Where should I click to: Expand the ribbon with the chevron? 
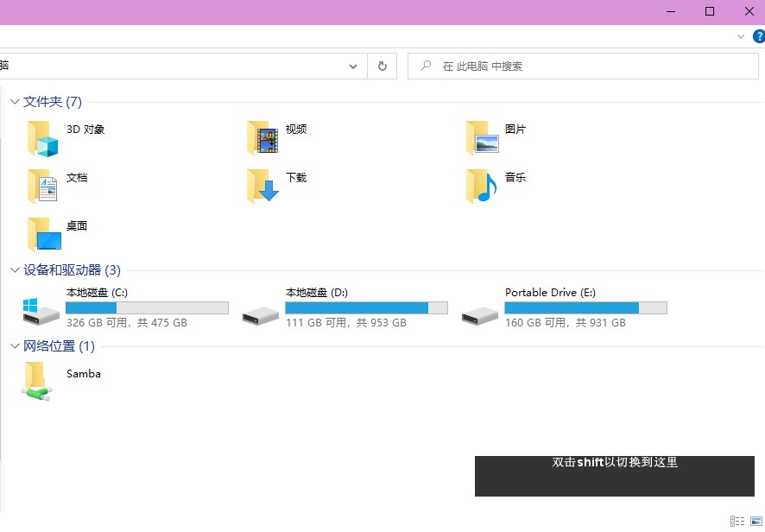(x=741, y=36)
